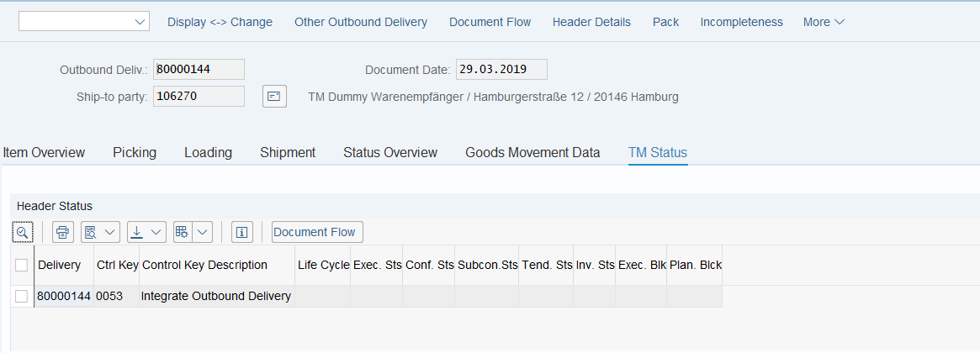Screen dimensions: 980x353
Task: Click the Export download arrow icon
Action: click(x=136, y=232)
